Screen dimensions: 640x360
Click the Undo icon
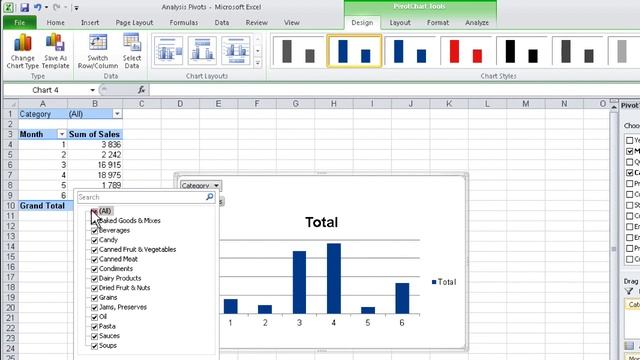point(38,7)
